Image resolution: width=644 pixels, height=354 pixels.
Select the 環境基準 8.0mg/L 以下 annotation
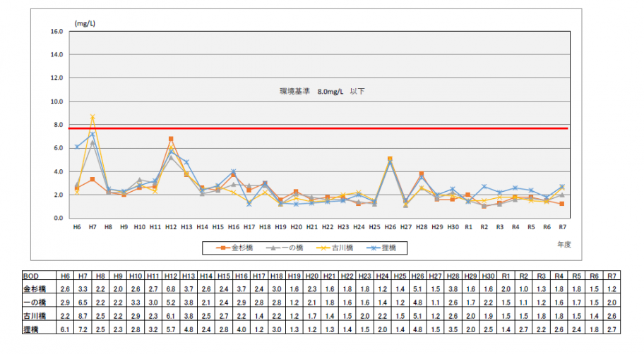point(323,91)
